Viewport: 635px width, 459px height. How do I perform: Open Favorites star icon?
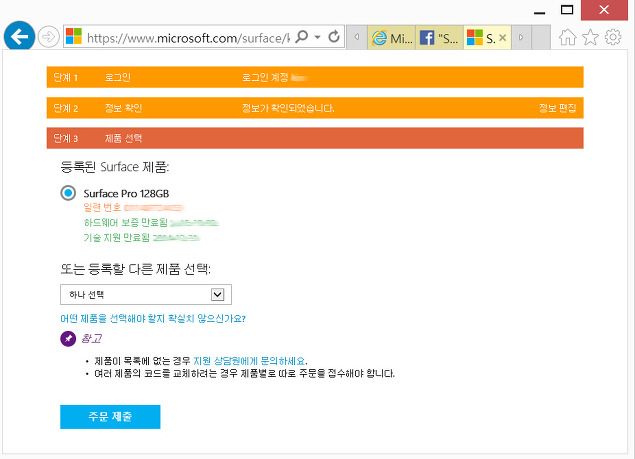(590, 37)
